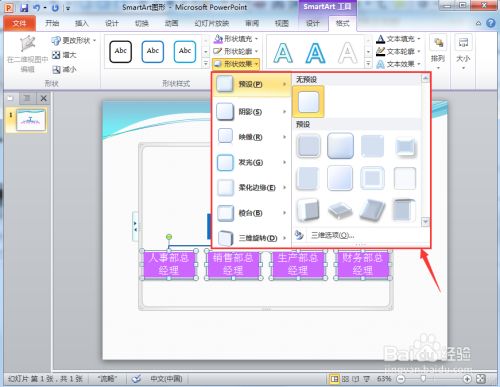
Task: Open the 大小 menu button
Action: [x=463, y=52]
